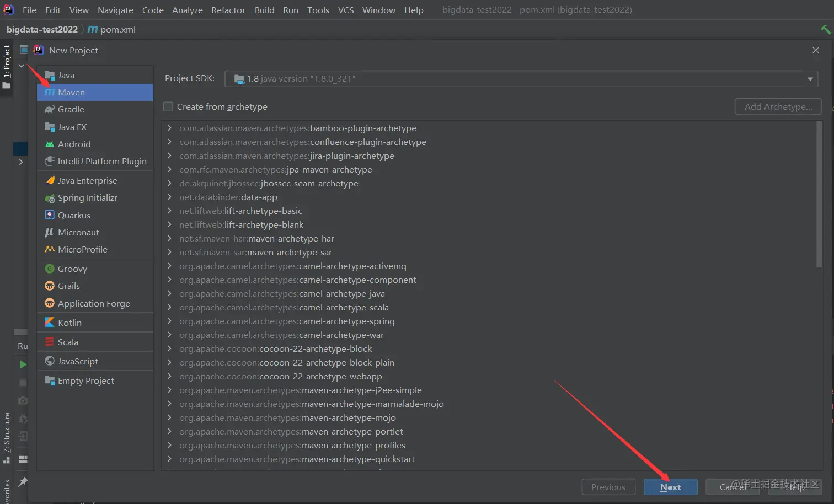Open the Window menu
Image resolution: width=834 pixels, height=504 pixels.
(378, 10)
